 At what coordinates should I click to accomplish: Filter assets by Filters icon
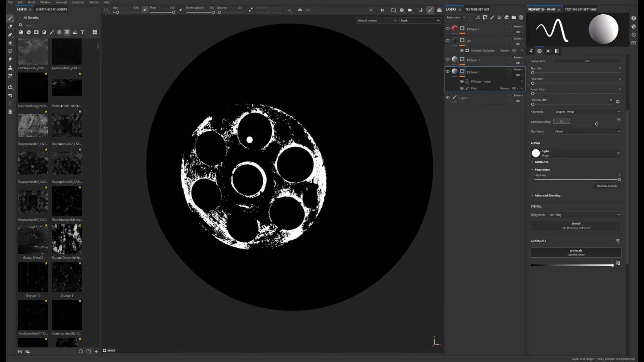click(44, 32)
